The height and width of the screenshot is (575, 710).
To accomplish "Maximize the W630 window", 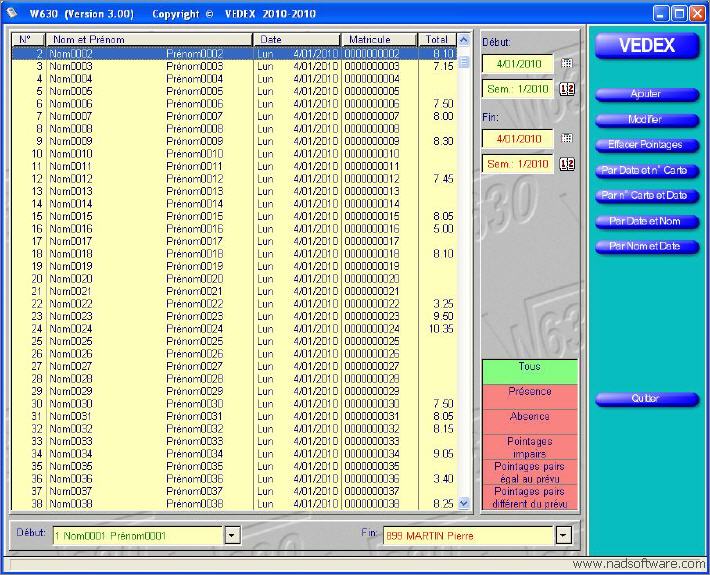I will [x=679, y=14].
